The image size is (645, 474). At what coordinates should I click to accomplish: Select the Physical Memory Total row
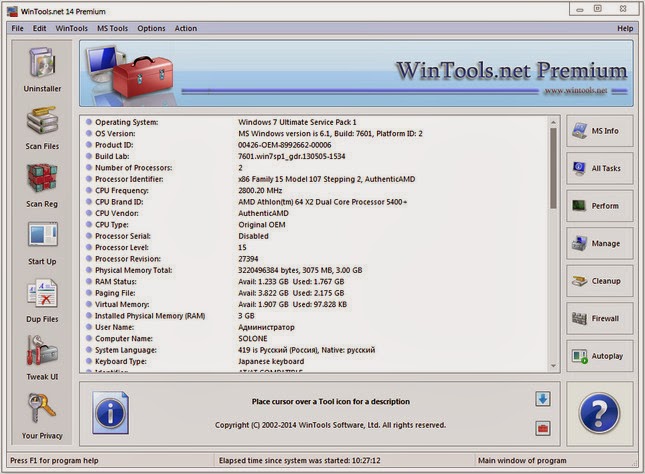pyautogui.click(x=316, y=270)
